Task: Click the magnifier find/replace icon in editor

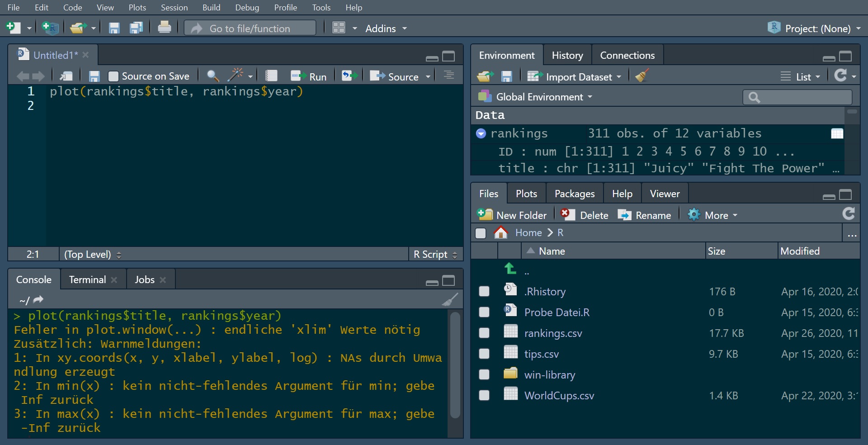Action: [x=212, y=76]
